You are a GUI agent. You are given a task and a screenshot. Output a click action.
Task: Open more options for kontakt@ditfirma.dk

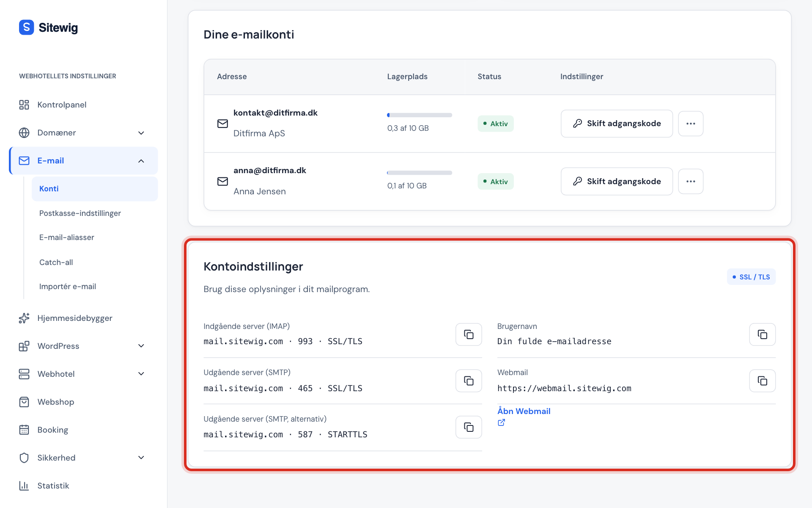tap(691, 124)
